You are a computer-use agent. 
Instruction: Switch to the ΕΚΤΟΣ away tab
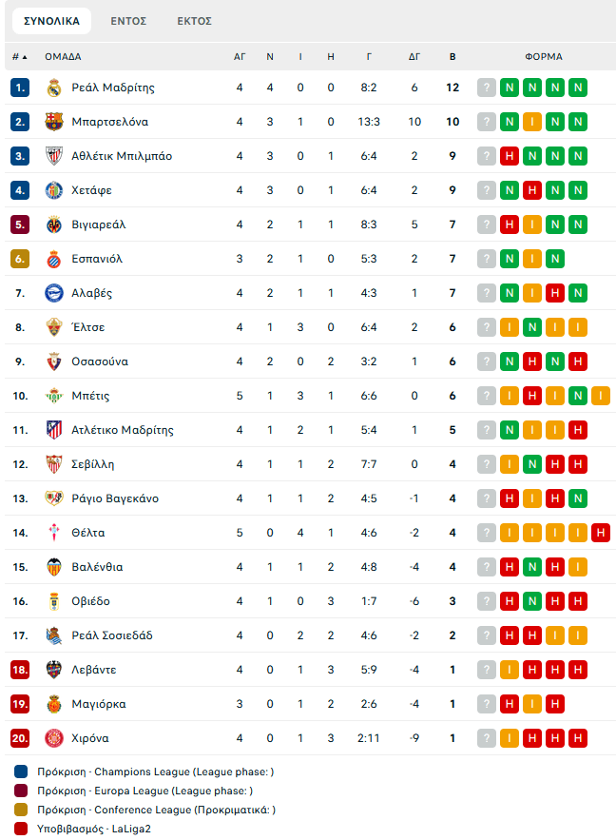pos(194,20)
